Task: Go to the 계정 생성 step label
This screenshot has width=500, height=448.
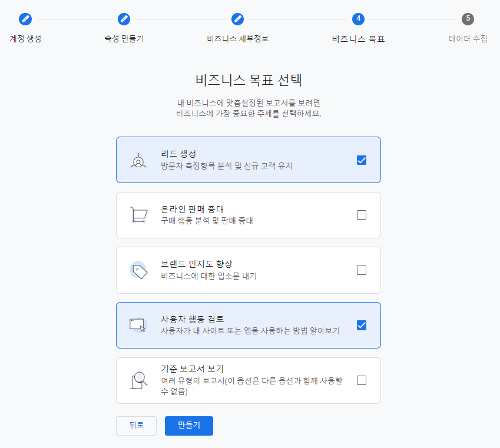Action: click(25, 39)
